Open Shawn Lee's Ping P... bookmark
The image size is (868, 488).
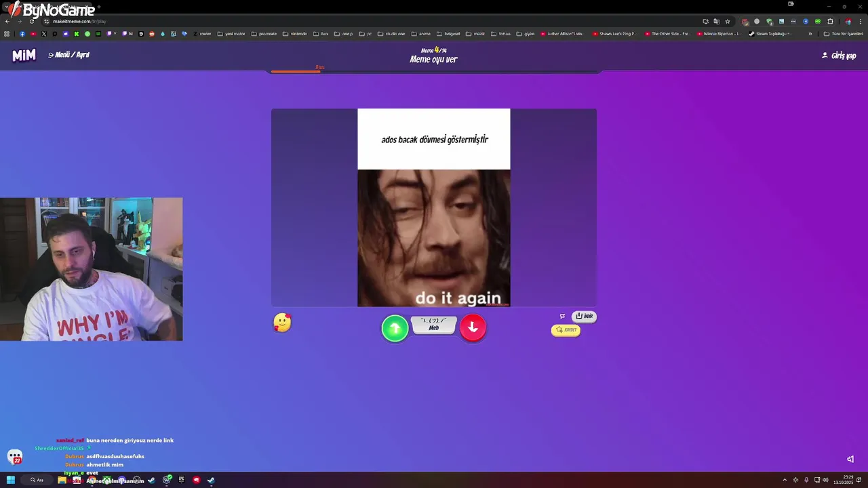614,34
